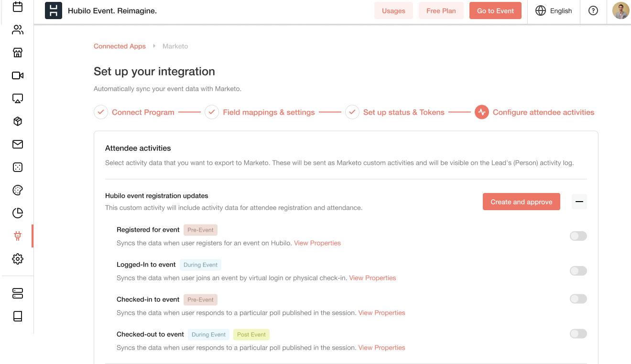Open the server stack icon in sidebar
The height and width of the screenshot is (364, 631).
pos(18,293)
